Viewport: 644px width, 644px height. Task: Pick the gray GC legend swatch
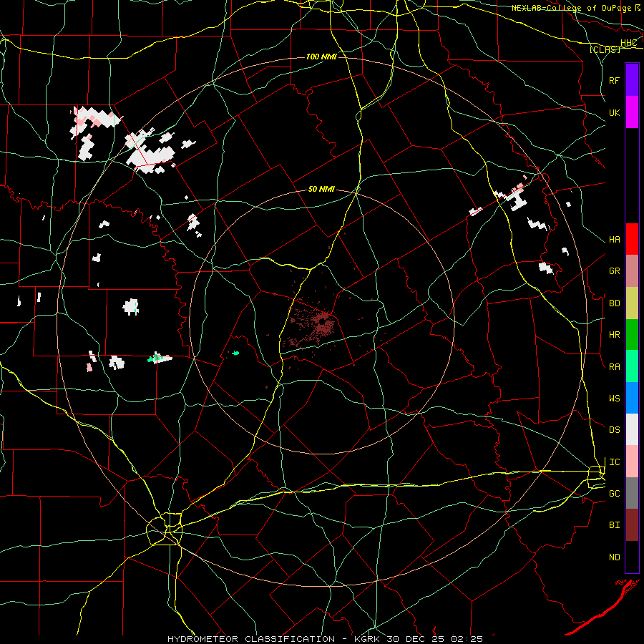(632, 493)
